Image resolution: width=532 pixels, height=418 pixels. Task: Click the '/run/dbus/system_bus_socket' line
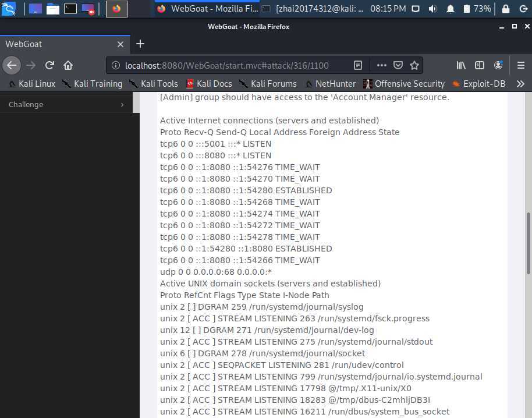tap(304, 412)
